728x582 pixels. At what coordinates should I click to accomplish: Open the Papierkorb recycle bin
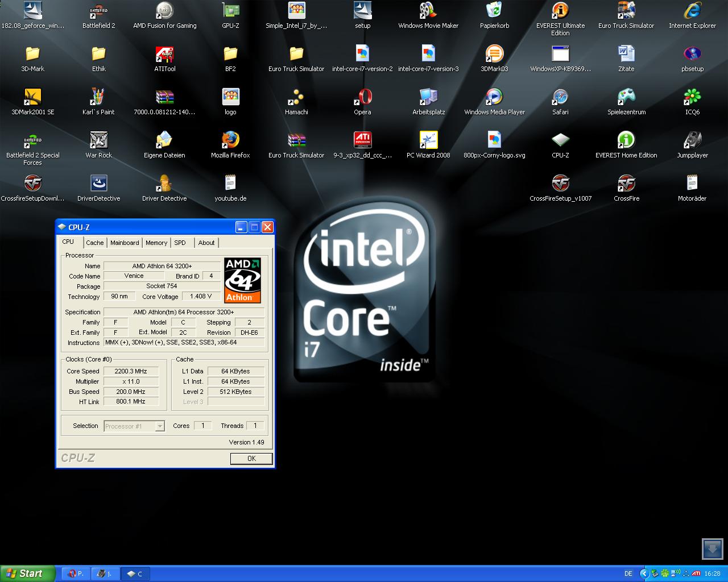point(494,15)
